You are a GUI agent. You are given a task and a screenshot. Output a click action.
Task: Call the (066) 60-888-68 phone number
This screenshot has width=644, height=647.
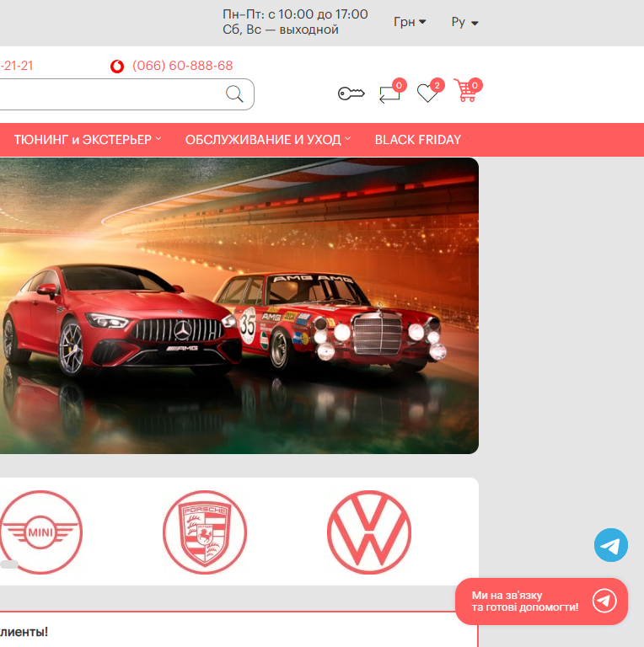[x=182, y=66]
